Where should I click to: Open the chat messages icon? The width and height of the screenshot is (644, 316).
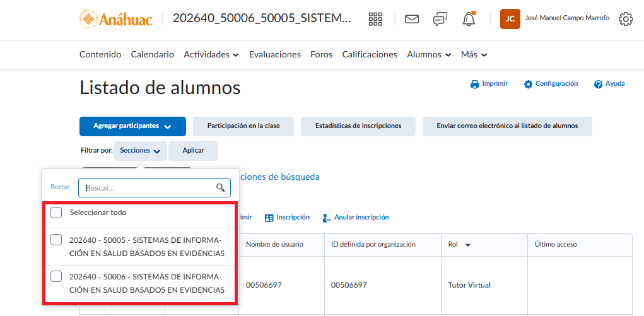click(440, 19)
